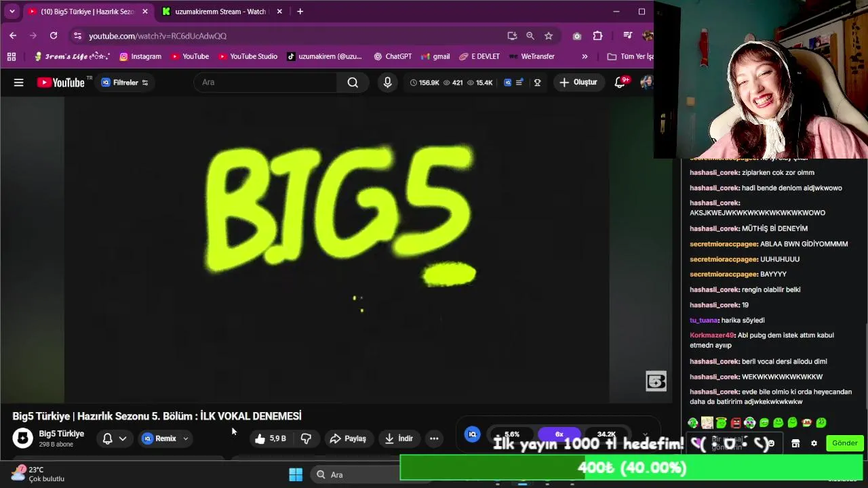Click the vidIQ round icon below the video
The height and width of the screenshot is (488, 868).
point(473,434)
